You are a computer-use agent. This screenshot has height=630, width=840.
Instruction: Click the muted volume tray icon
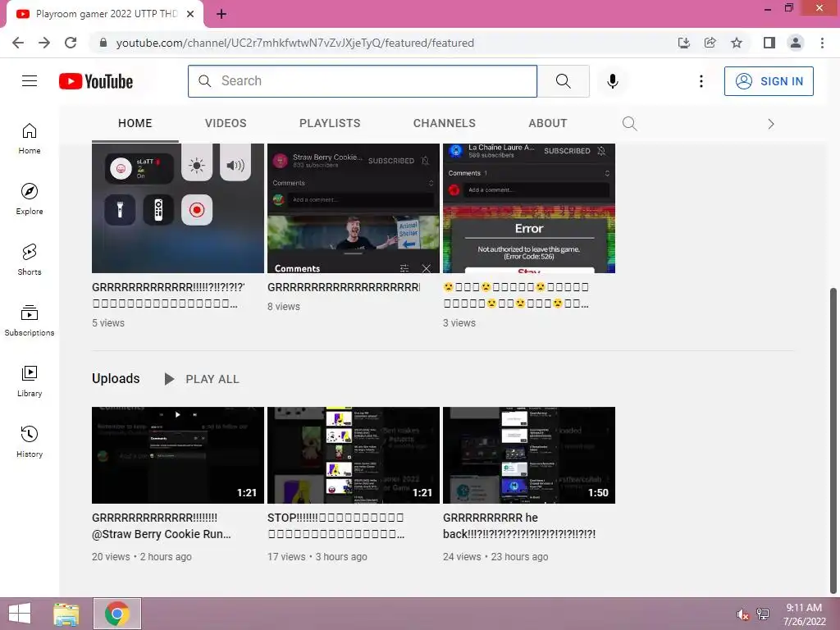point(742,614)
